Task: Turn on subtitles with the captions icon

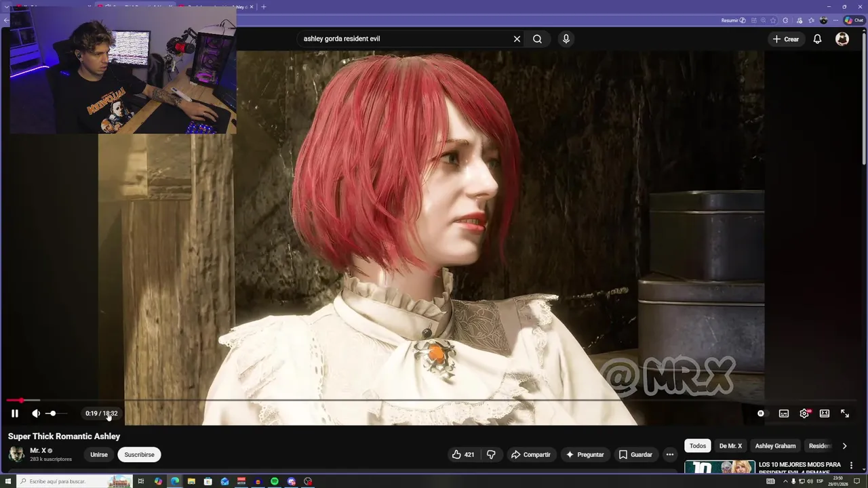Action: tap(784, 413)
